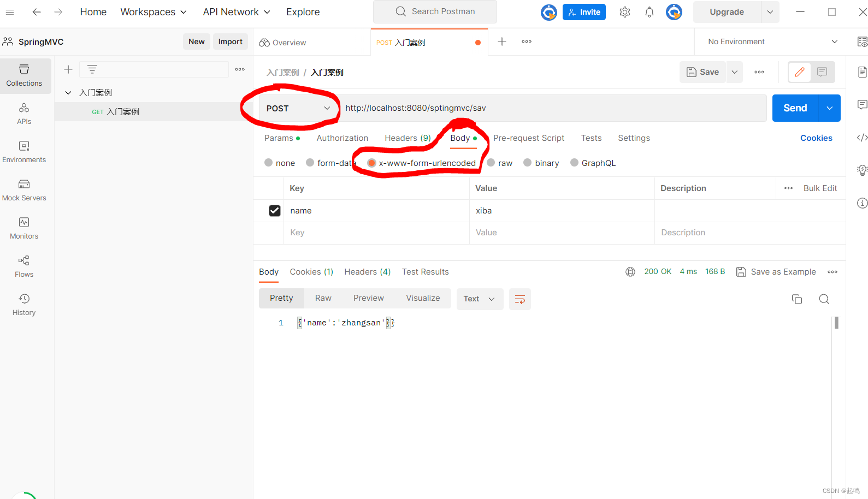
Task: Select the none body type
Action: [268, 163]
